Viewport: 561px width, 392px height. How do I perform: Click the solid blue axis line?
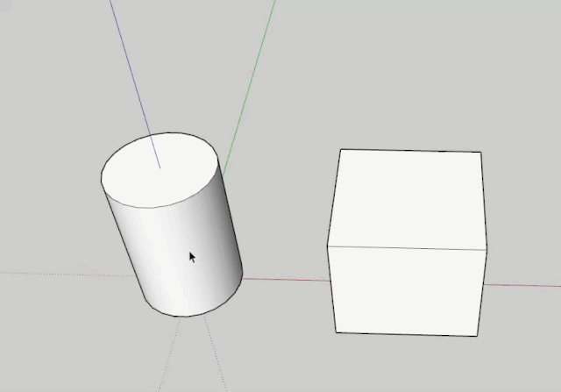pos(135,84)
